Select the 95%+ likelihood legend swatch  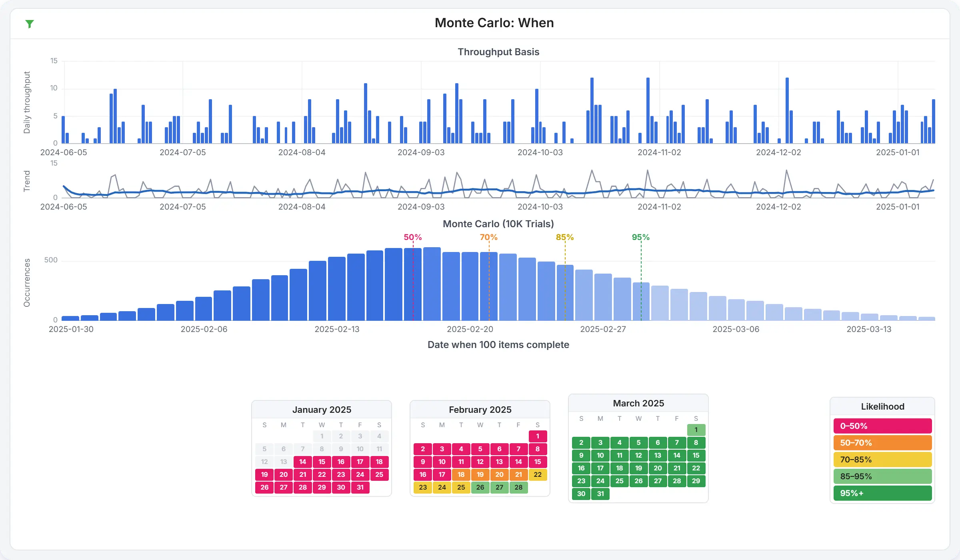point(882,493)
